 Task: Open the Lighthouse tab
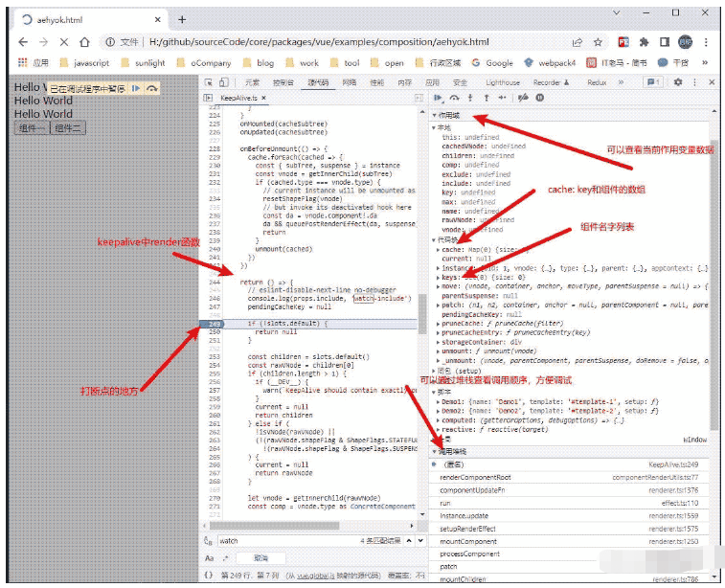click(503, 82)
